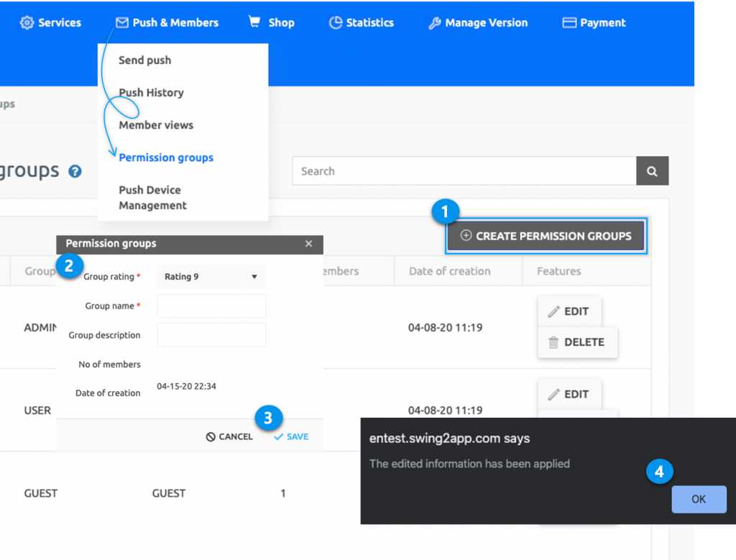736x560 pixels.
Task: Open the groups help question mark
Action: [x=75, y=172]
